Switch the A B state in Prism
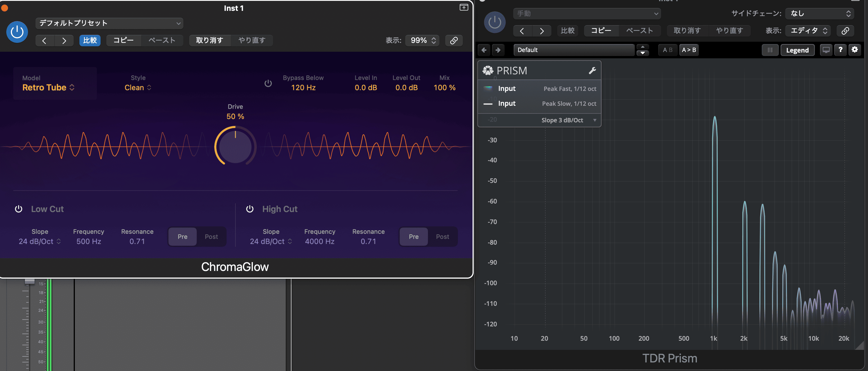 point(667,50)
